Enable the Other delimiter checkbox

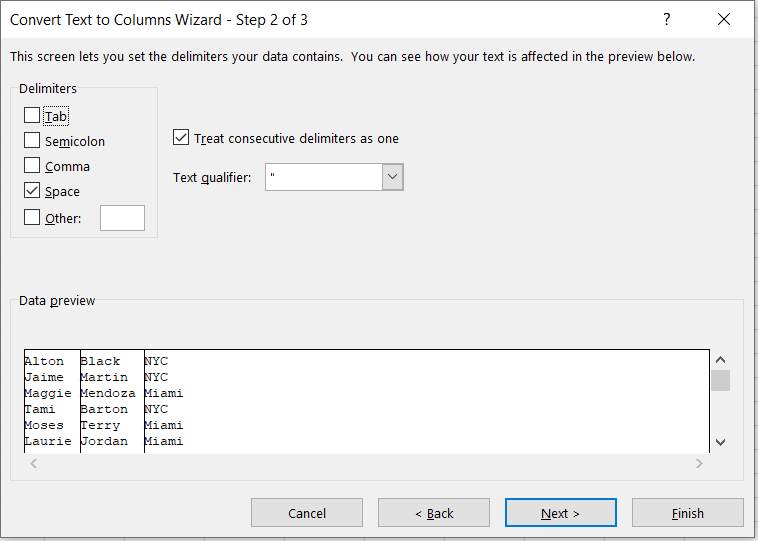[32, 217]
